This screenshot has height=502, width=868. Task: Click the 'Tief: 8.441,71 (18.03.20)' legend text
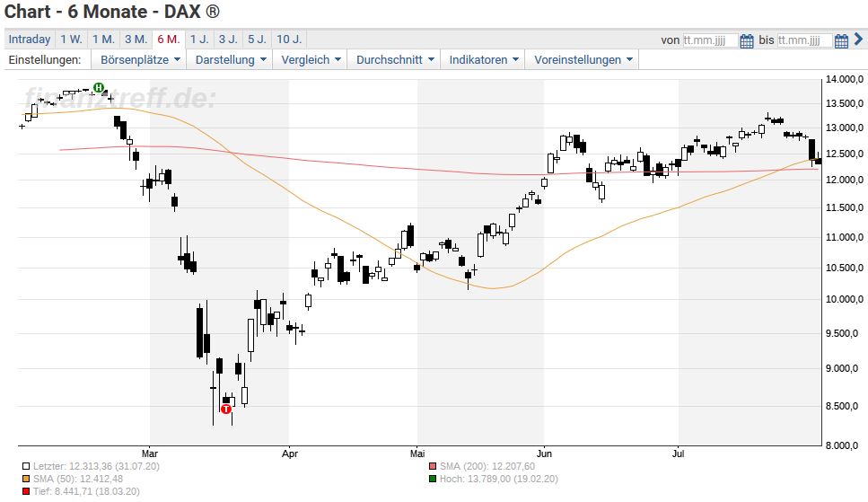coord(86,491)
